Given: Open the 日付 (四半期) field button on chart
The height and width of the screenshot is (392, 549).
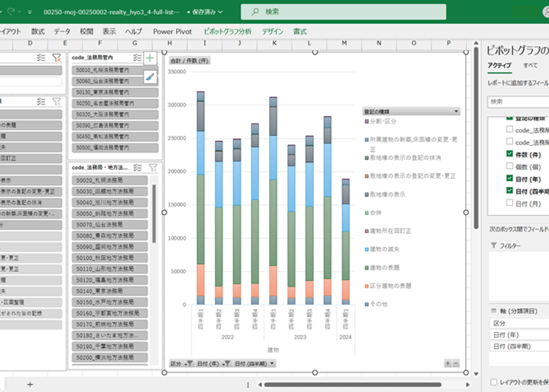Looking at the screenshot, I should click(254, 363).
